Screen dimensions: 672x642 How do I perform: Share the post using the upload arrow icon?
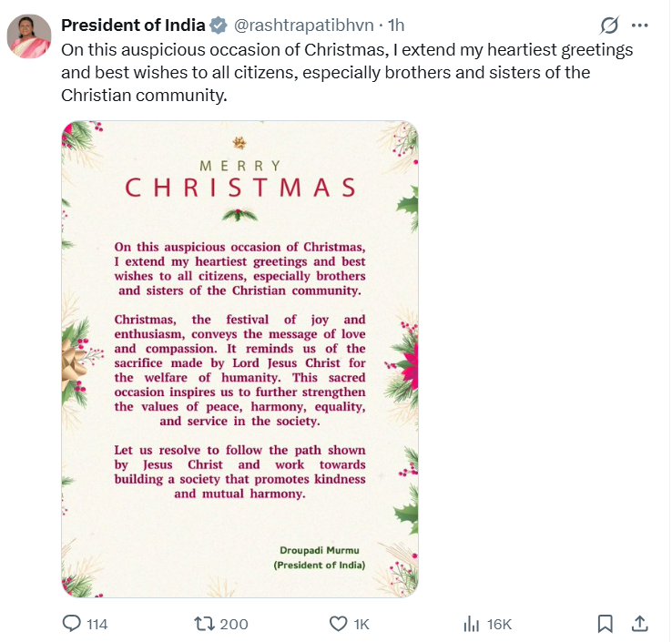coord(639,624)
